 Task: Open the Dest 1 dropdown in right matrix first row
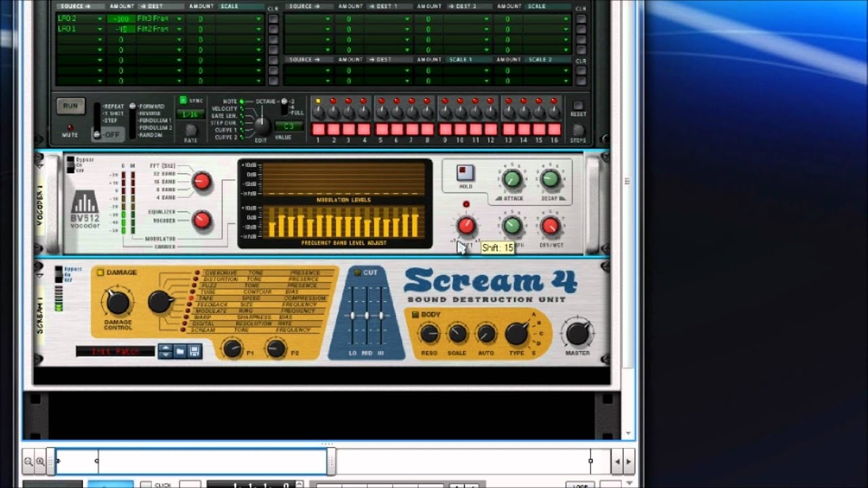(x=387, y=19)
